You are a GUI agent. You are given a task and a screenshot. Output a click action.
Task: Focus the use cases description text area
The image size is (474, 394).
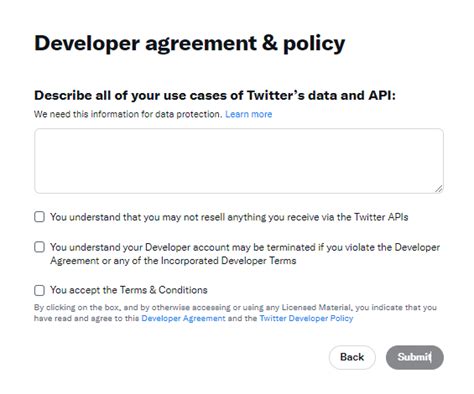click(239, 161)
